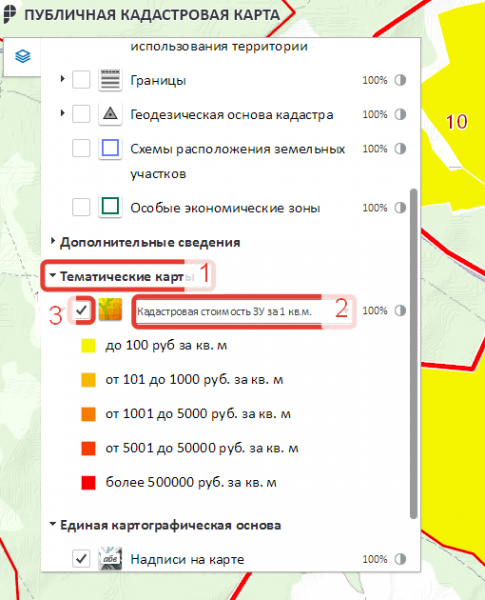Adjust opacity icon for Особые экономические зоны
The height and width of the screenshot is (600, 485).
pyautogui.click(x=400, y=208)
